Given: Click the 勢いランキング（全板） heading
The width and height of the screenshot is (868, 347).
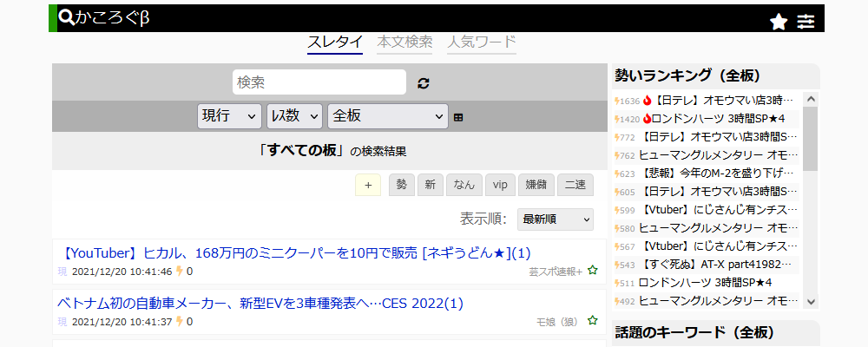Looking at the screenshot, I should [x=687, y=75].
